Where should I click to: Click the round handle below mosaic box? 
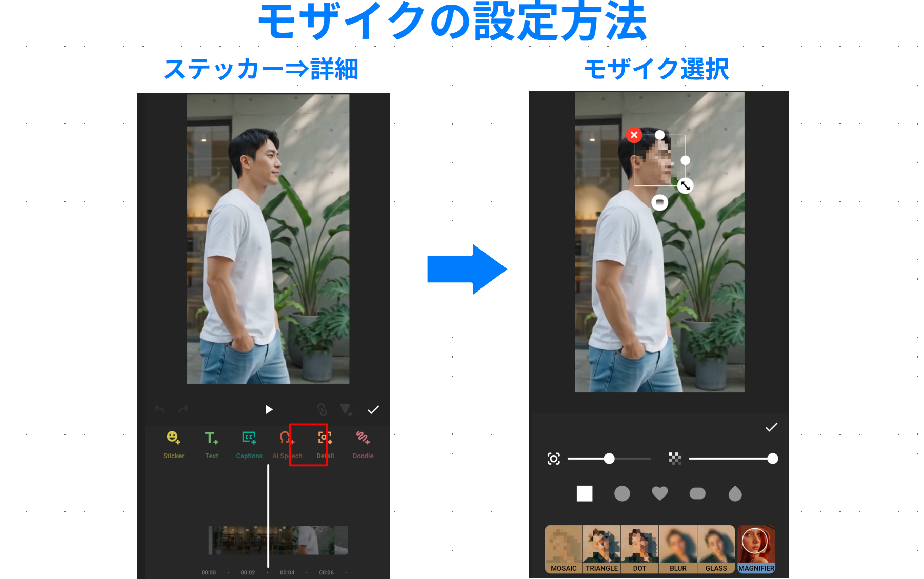tap(660, 202)
